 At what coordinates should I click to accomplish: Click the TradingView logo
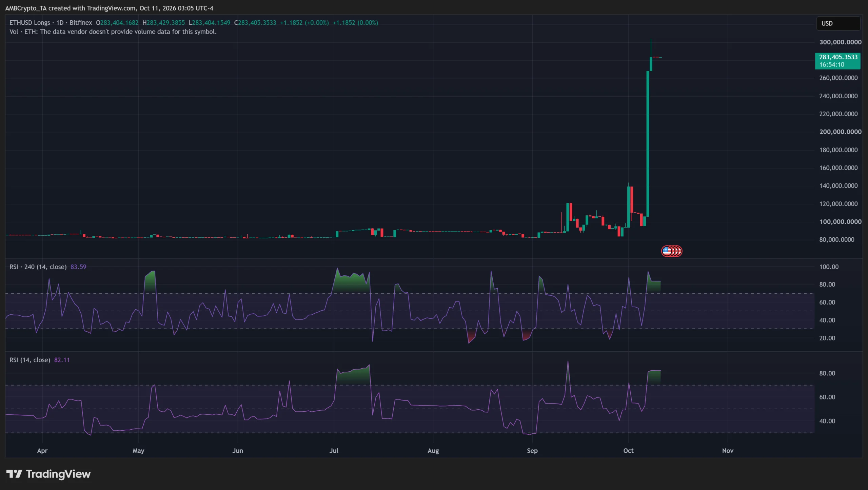point(48,474)
